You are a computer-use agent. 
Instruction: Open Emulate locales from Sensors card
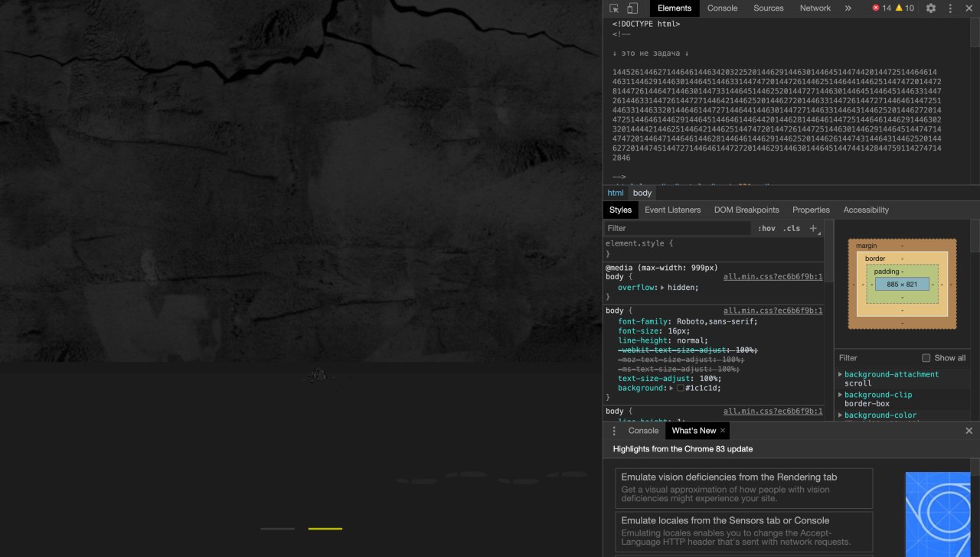pyautogui.click(x=744, y=531)
